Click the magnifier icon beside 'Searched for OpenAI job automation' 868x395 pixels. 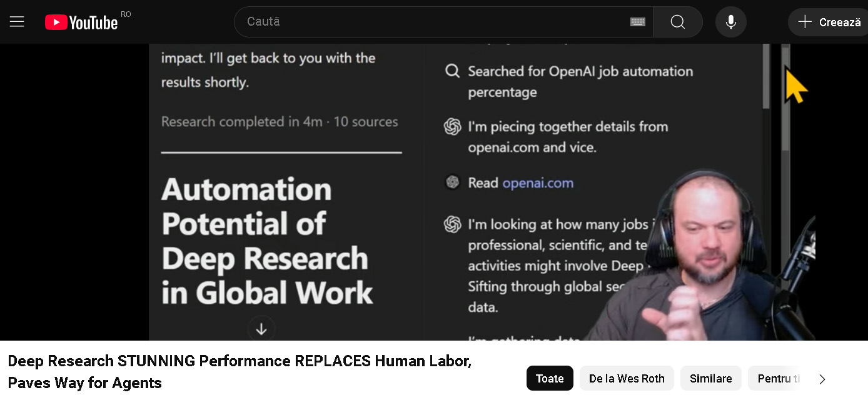[x=452, y=71]
